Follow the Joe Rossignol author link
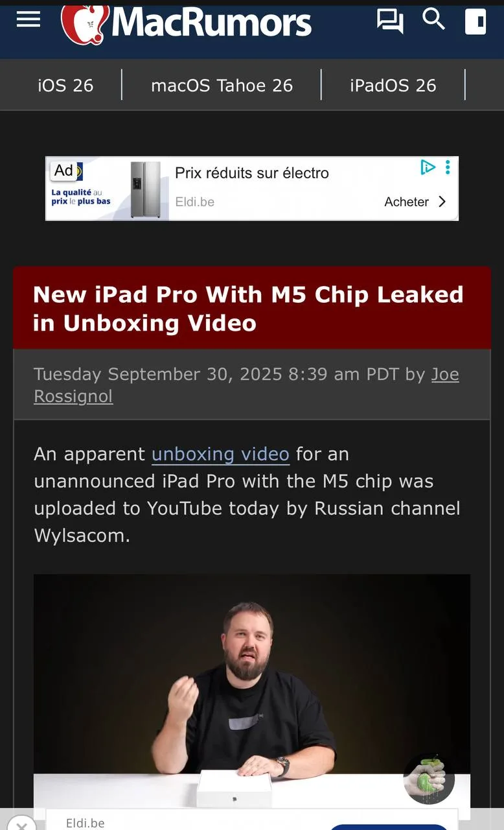This screenshot has width=504, height=830. tap(246, 385)
